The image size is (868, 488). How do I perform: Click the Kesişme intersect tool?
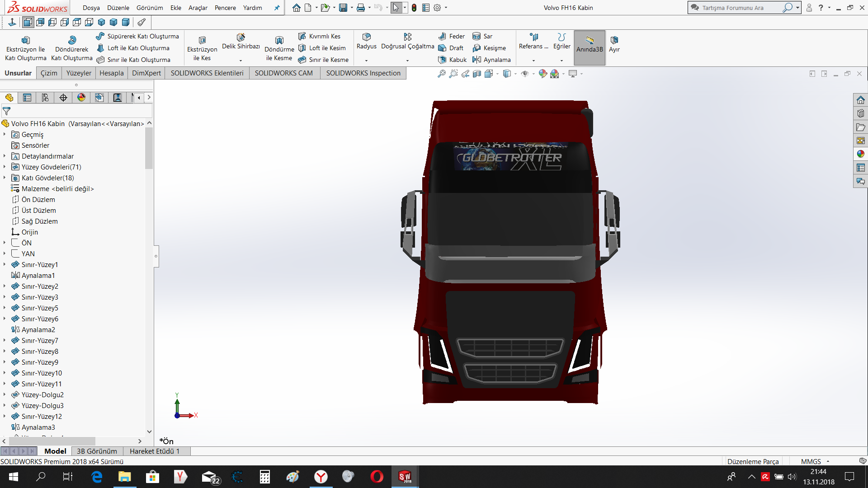pos(489,48)
